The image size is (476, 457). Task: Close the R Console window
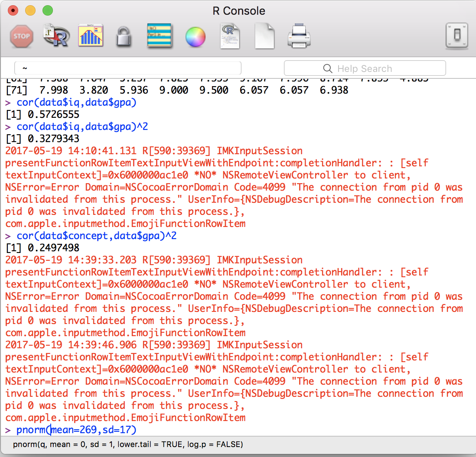[x=13, y=11]
